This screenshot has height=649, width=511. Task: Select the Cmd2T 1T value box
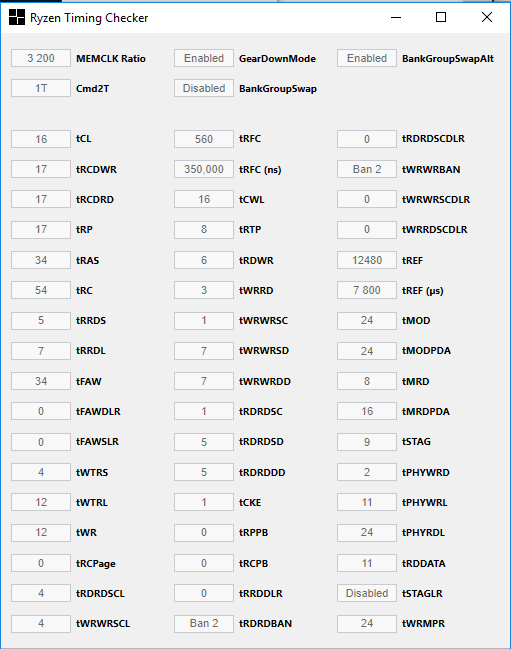pos(41,88)
